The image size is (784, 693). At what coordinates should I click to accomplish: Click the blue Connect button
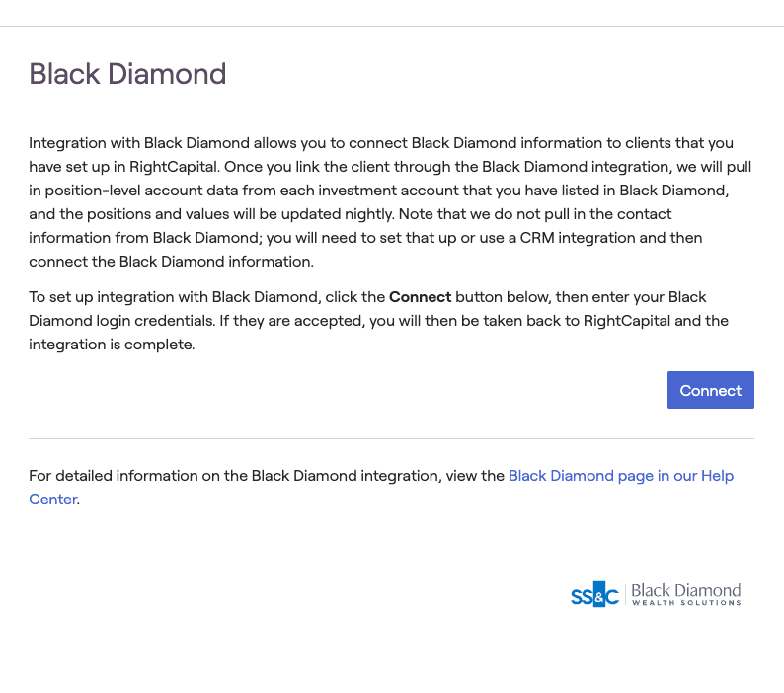(x=710, y=390)
